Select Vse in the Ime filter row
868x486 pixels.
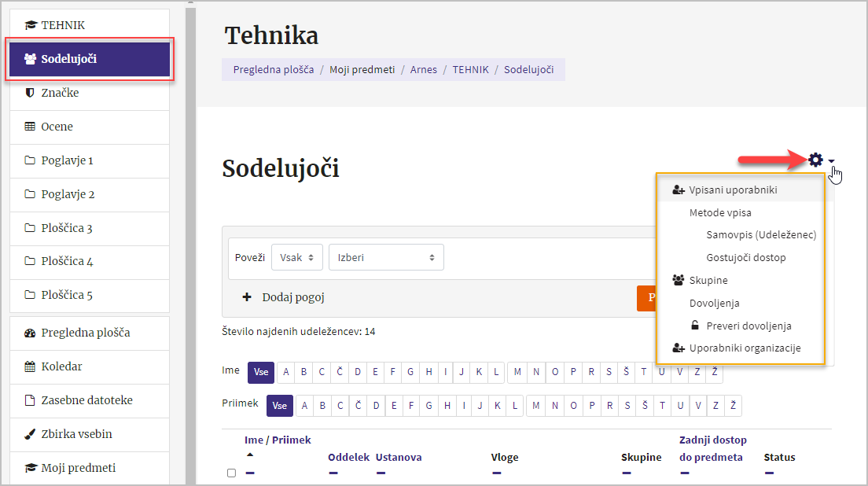261,372
